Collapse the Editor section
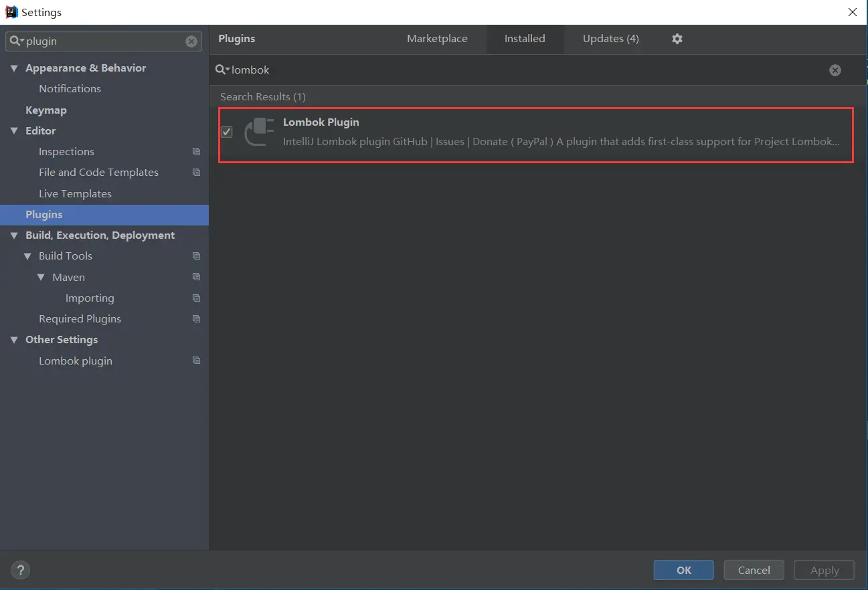Image resolution: width=868 pixels, height=590 pixels. pos(14,131)
